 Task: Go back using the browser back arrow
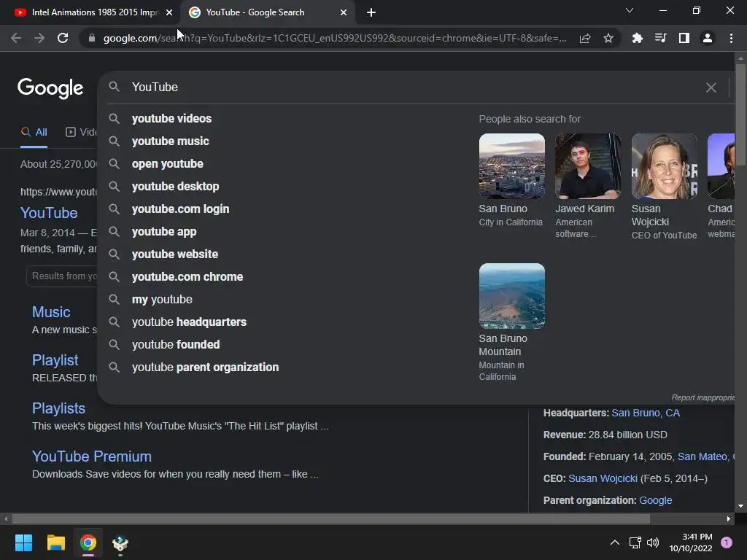pyautogui.click(x=16, y=38)
